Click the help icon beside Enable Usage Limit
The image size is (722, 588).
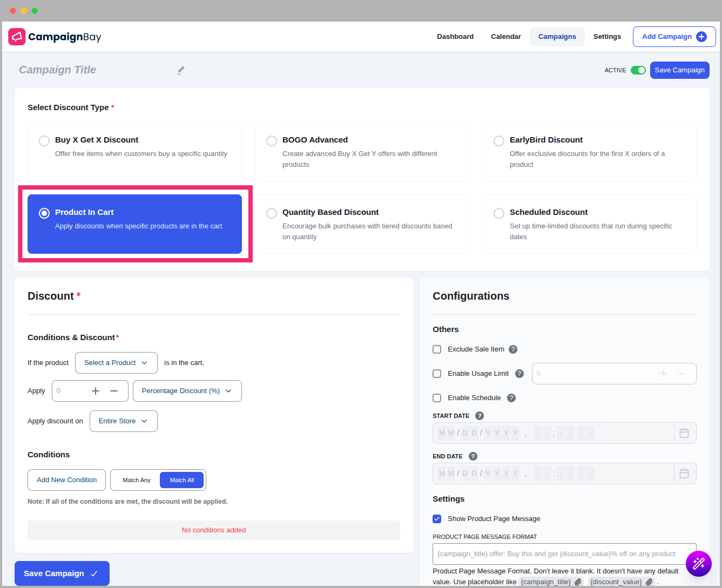point(519,374)
